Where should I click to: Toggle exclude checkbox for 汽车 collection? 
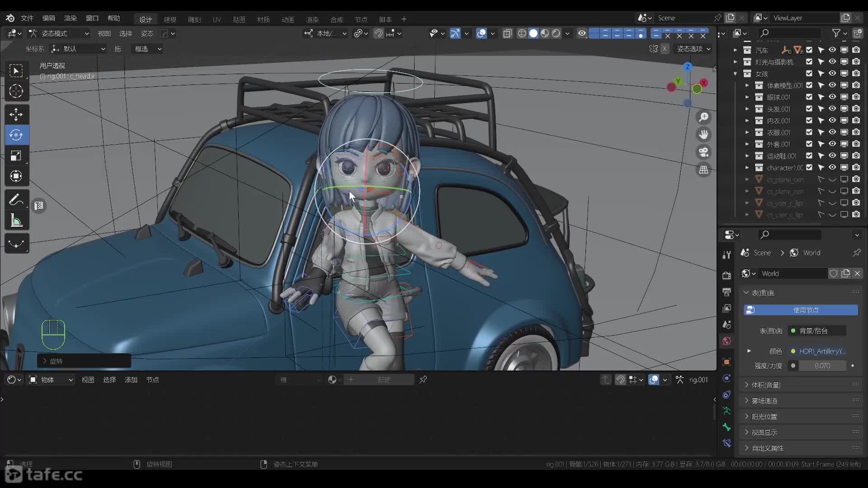809,50
